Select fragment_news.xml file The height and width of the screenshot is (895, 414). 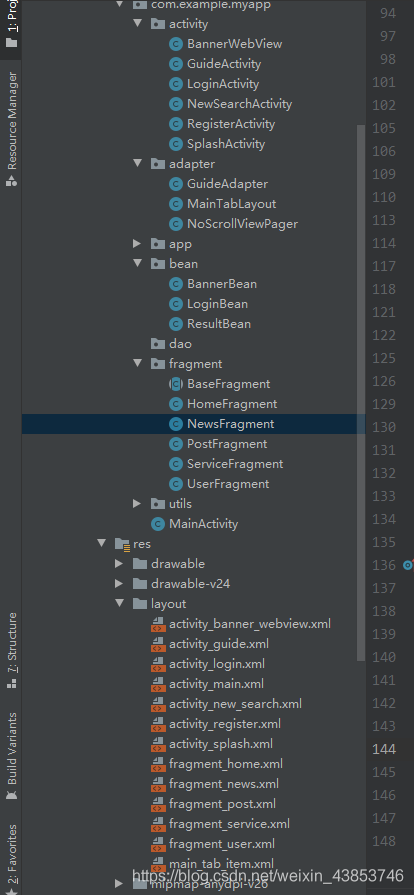224,784
